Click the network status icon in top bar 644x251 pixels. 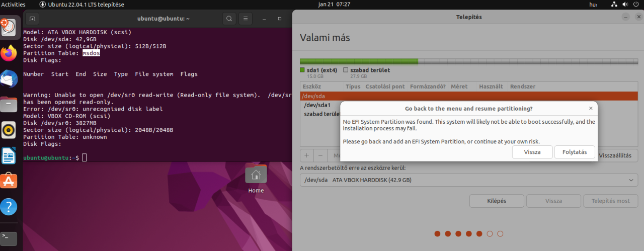click(x=614, y=5)
